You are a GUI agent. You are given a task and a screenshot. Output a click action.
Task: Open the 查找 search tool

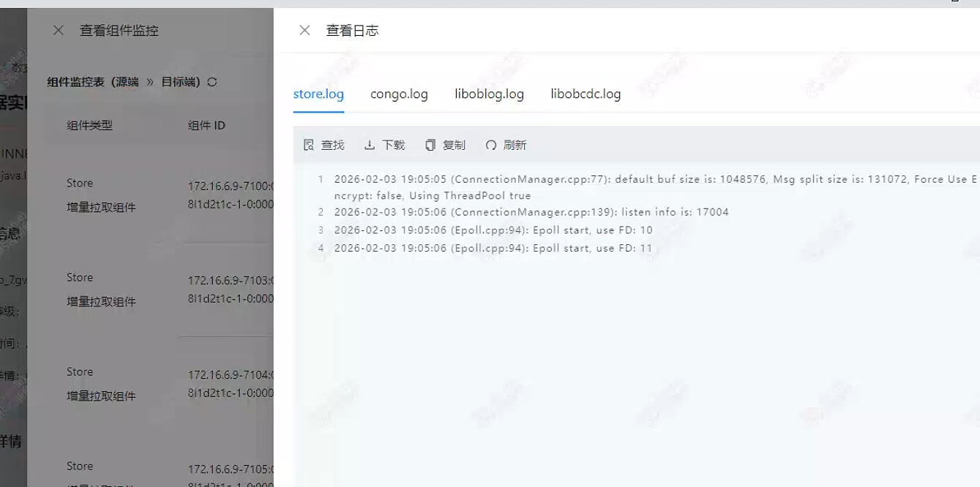tap(324, 145)
